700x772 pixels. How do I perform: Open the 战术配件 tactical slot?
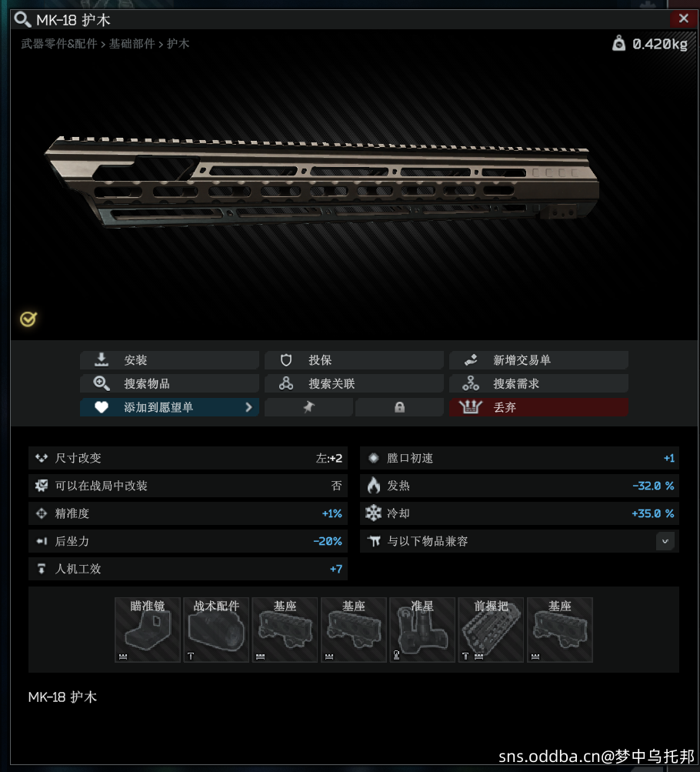(x=216, y=630)
